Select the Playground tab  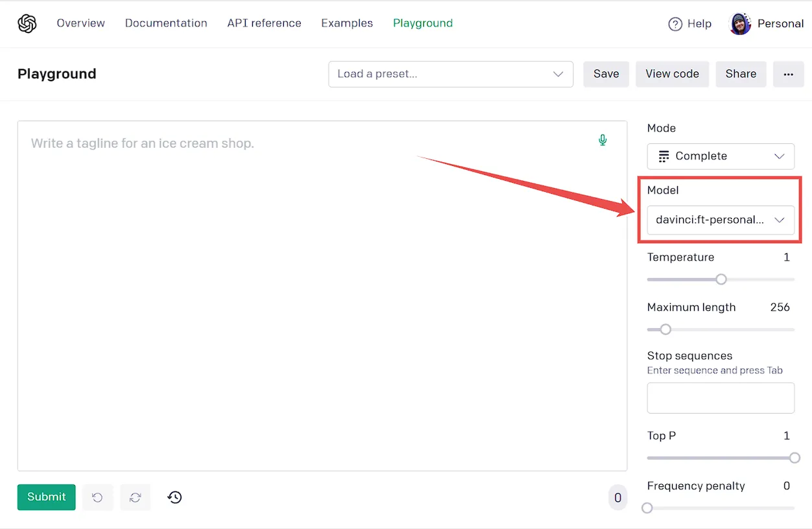click(423, 23)
